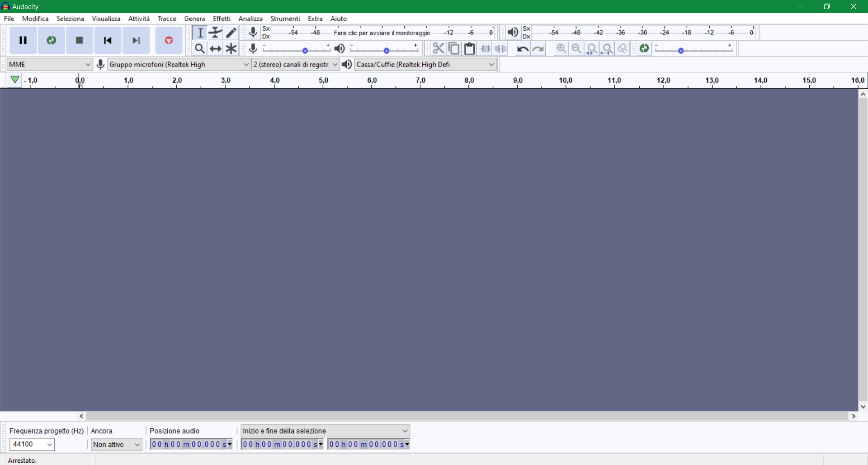The height and width of the screenshot is (465, 868).
Task: Open the Genera menu
Action: [195, 19]
